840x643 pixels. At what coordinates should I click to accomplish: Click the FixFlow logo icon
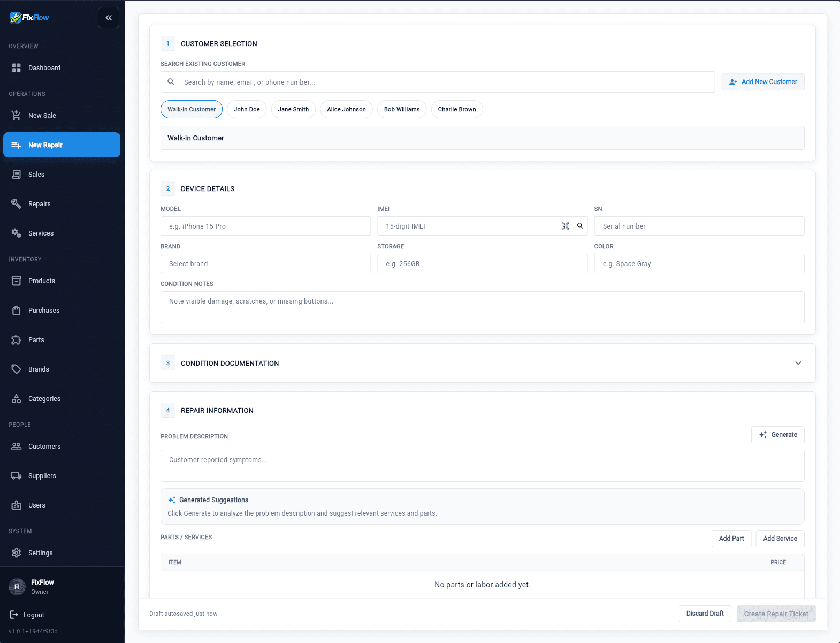[16, 18]
